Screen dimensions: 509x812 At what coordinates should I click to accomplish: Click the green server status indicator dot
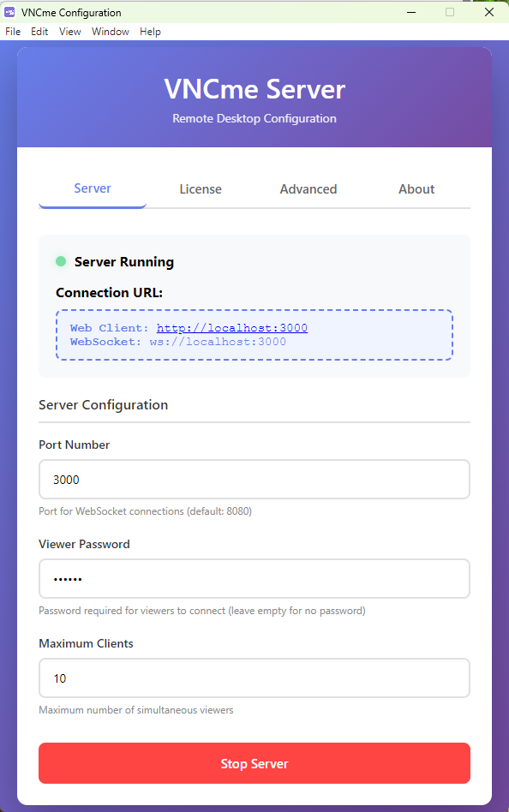61,261
